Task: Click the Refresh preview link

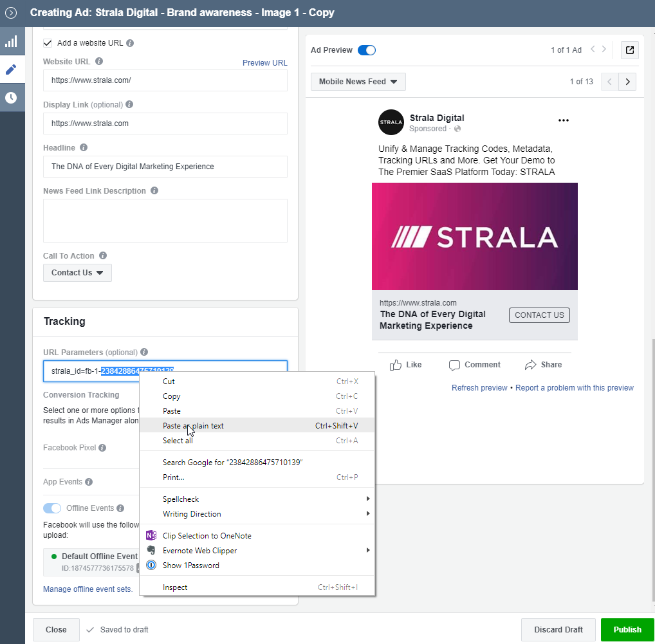Action: click(x=479, y=388)
